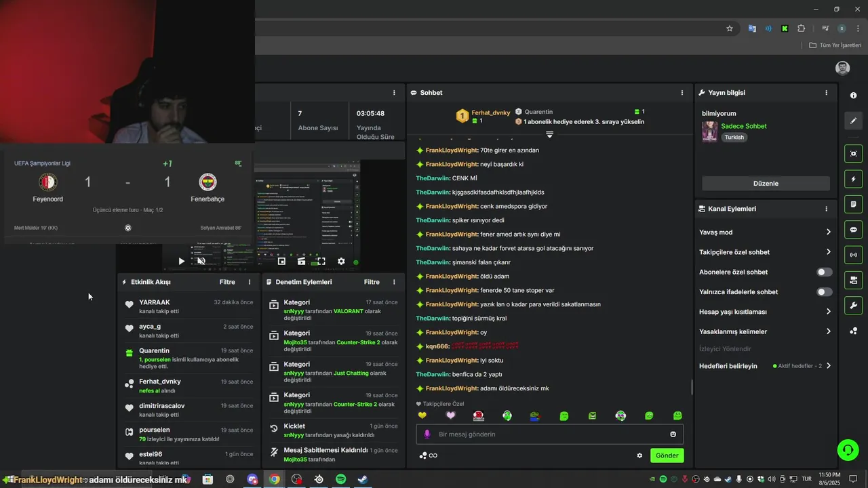Image resolution: width=868 pixels, height=488 pixels.
Task: Expand Takipçilere özel sohbet options
Action: 765,252
